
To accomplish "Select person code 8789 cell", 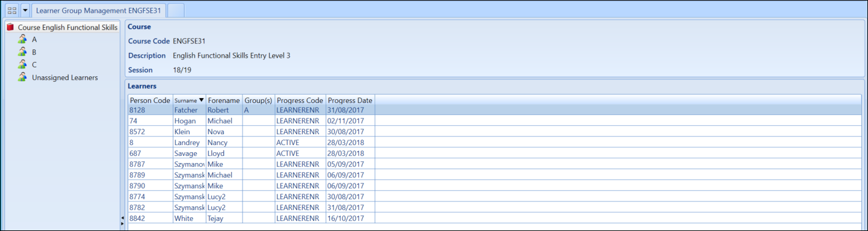I will [x=150, y=174].
